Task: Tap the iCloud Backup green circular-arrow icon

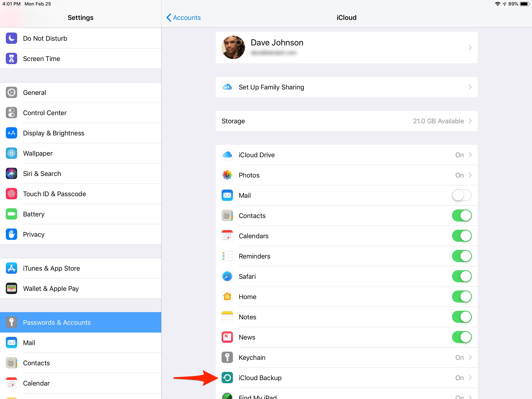Action: click(x=227, y=378)
